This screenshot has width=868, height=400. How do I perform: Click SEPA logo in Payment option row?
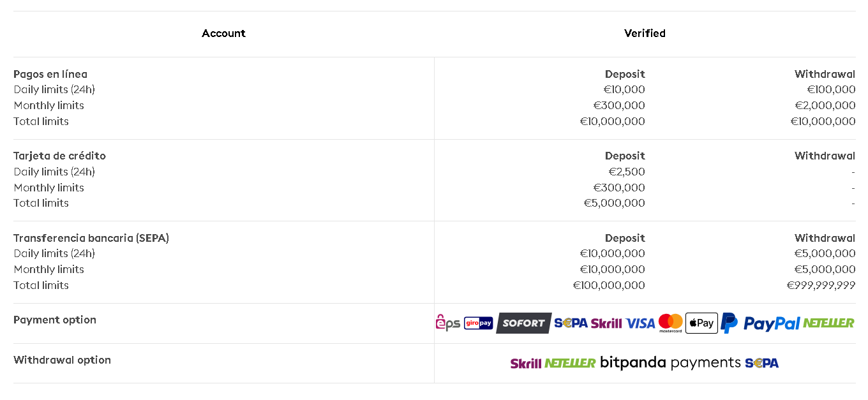[571, 323]
